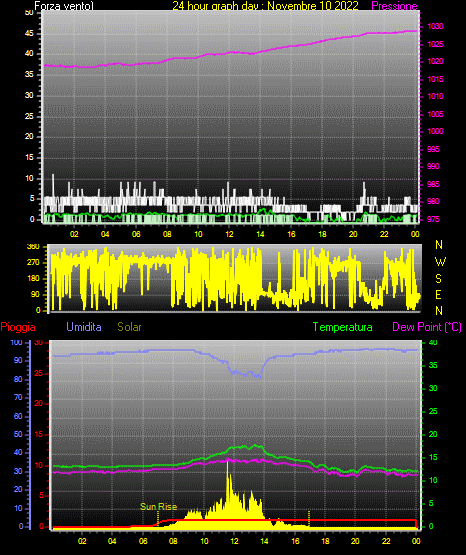Image resolution: width=466 pixels, height=555 pixels.
Task: Click the E wind direction letter
Action: point(438,294)
